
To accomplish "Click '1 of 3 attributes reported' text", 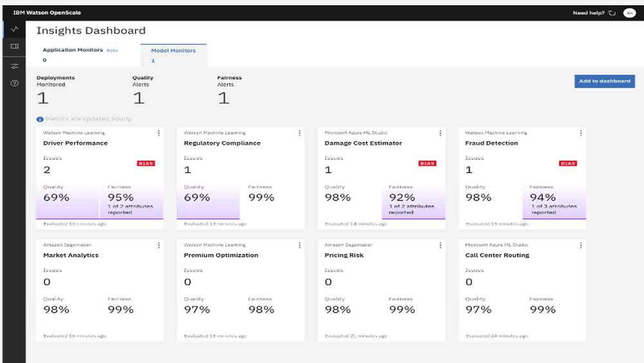I will click(554, 210).
